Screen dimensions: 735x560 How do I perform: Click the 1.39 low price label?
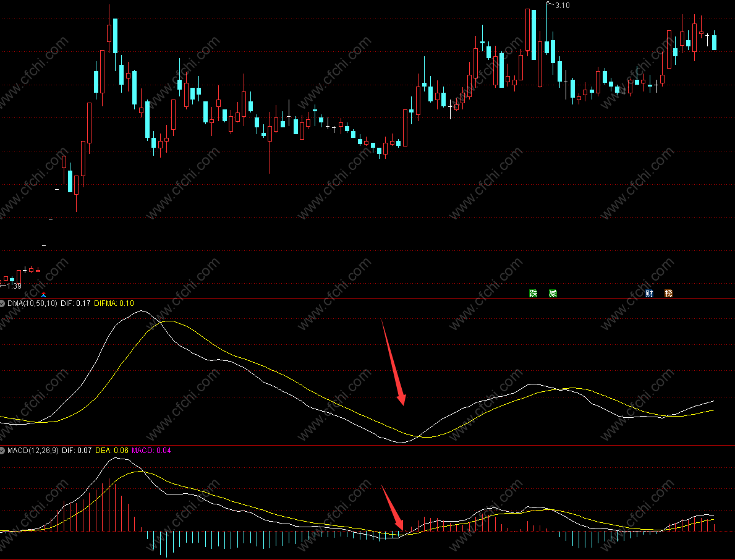click(x=14, y=286)
